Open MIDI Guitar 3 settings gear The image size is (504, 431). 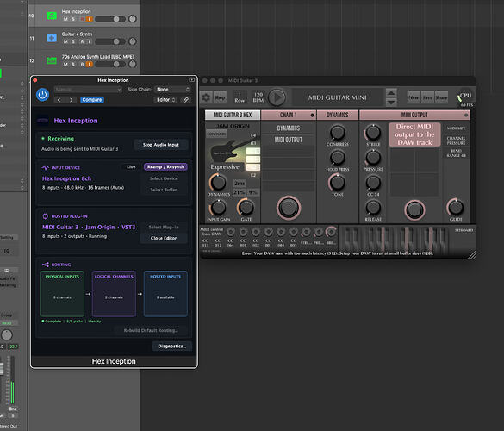click(x=206, y=97)
